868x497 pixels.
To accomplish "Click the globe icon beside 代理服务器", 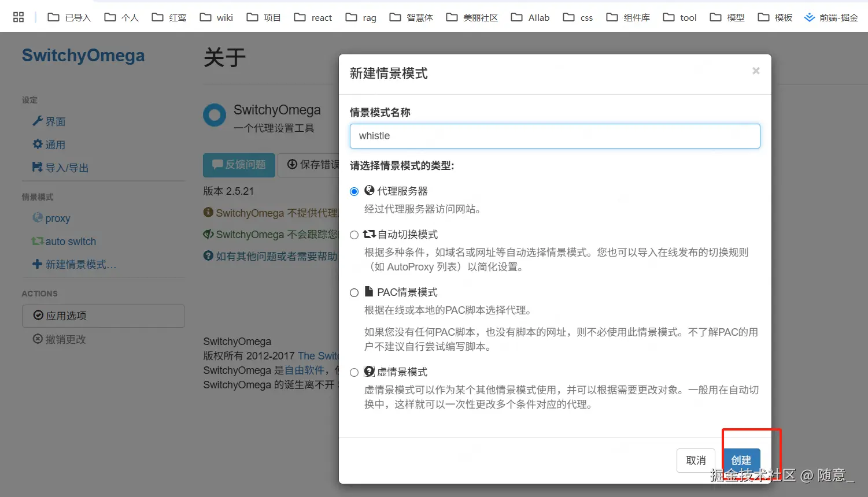I will click(370, 190).
